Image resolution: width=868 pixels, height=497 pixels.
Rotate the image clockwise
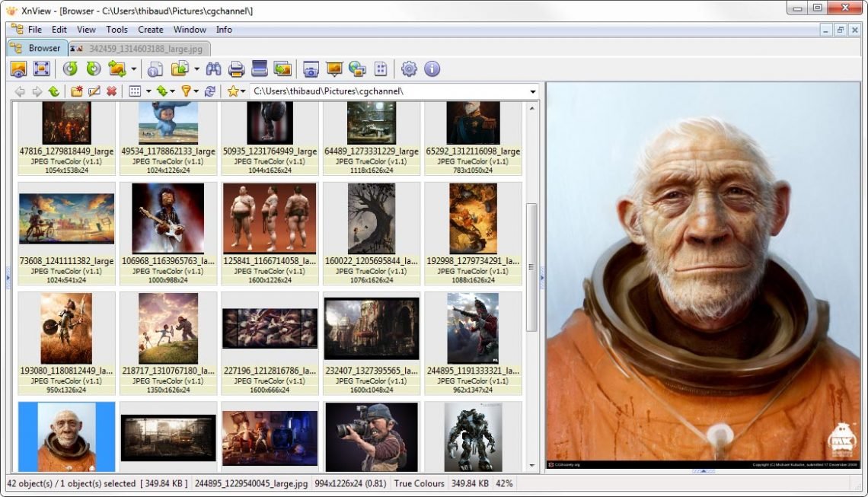(92, 68)
